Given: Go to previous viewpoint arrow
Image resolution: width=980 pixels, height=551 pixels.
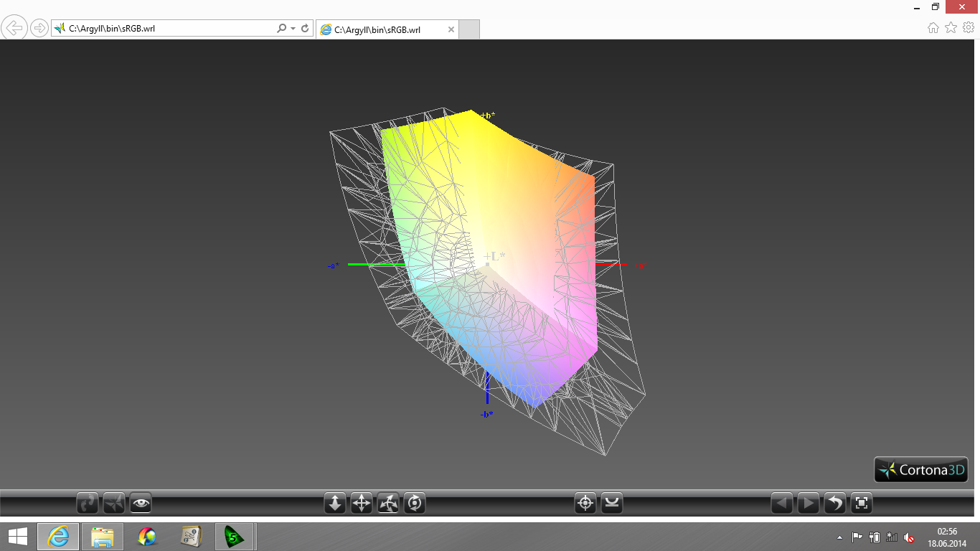Looking at the screenshot, I should point(782,504).
